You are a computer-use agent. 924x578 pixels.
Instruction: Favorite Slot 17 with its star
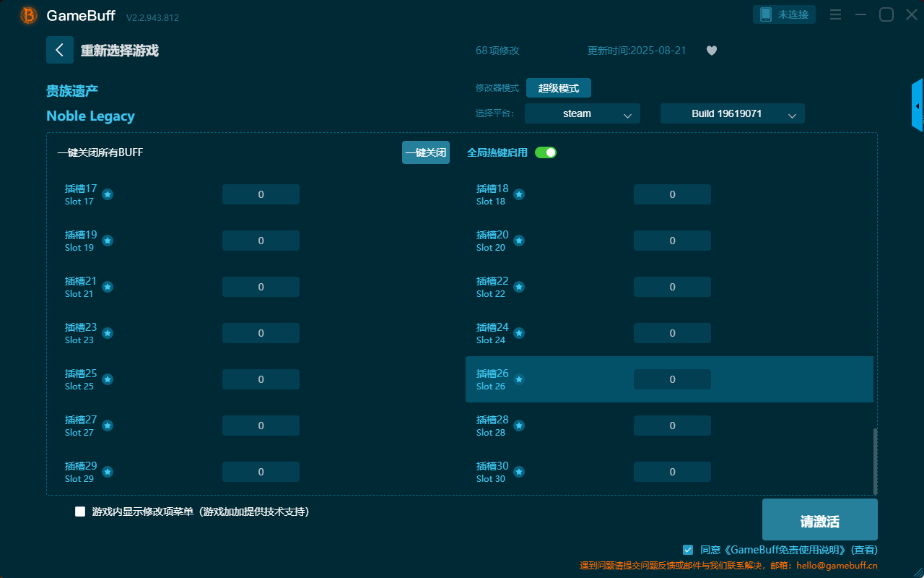pyautogui.click(x=108, y=194)
